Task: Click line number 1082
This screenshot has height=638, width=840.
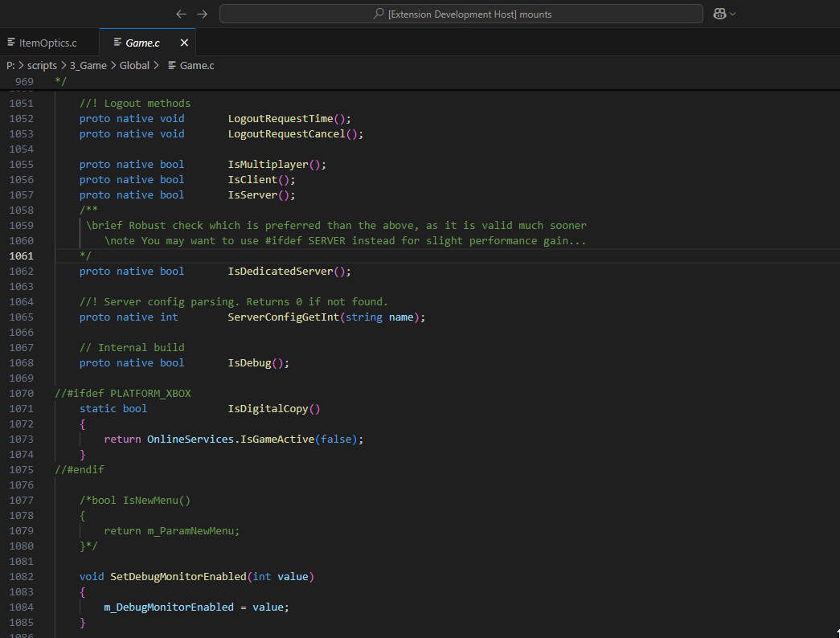Action: [x=22, y=576]
